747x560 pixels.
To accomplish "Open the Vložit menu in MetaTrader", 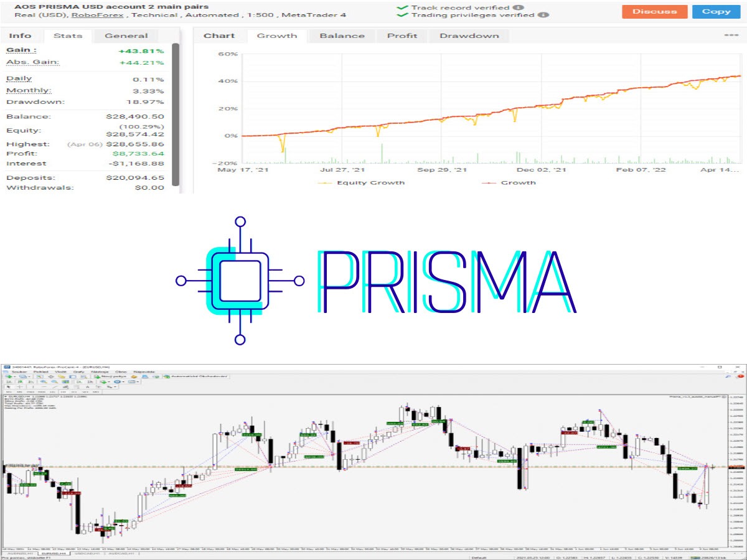I will coord(61,371).
